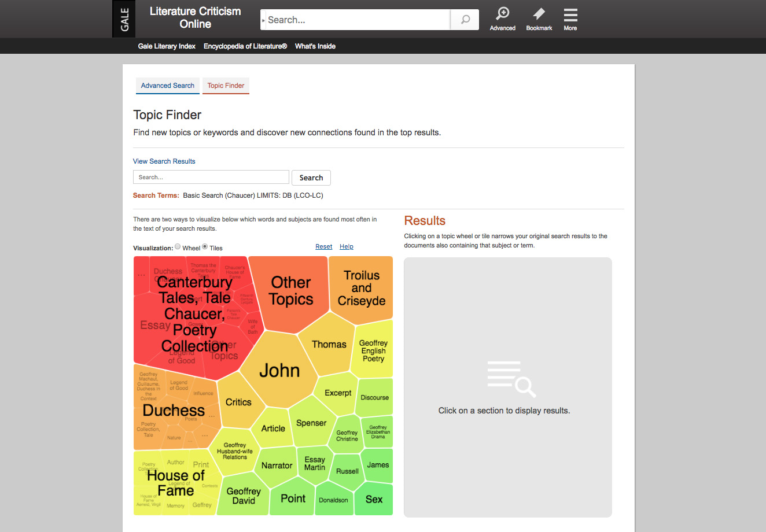Click the magnifier search submit icon
This screenshot has width=766, height=532.
point(465,20)
